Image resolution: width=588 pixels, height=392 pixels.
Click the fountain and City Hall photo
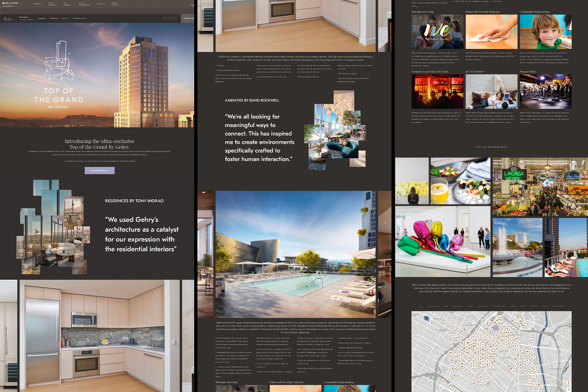pyautogui.click(x=517, y=248)
